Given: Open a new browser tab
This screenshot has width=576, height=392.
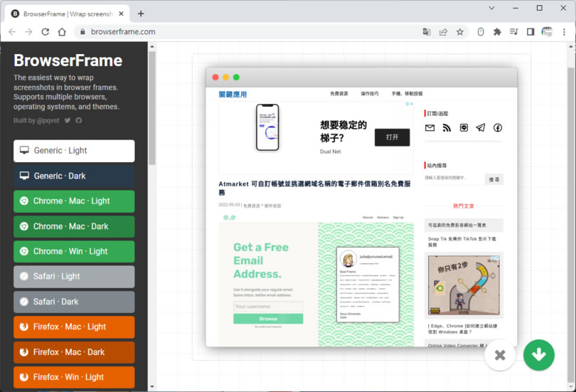Looking at the screenshot, I should (x=141, y=14).
